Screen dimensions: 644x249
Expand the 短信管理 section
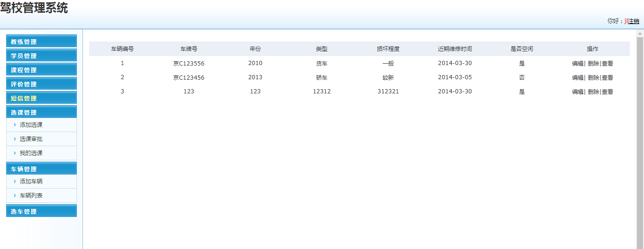point(41,98)
